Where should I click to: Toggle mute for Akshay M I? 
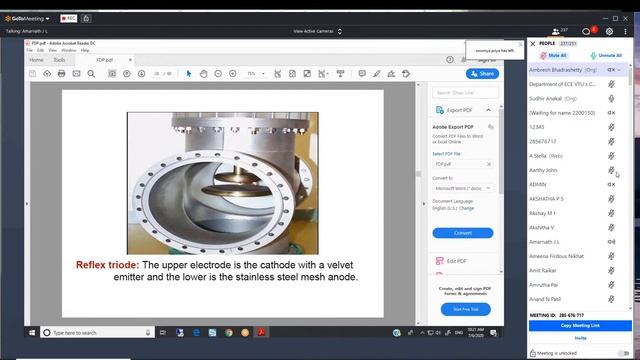611,213
